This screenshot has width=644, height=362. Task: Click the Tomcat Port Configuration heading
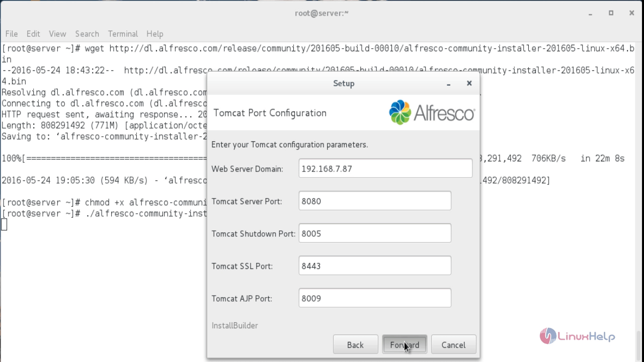point(270,113)
